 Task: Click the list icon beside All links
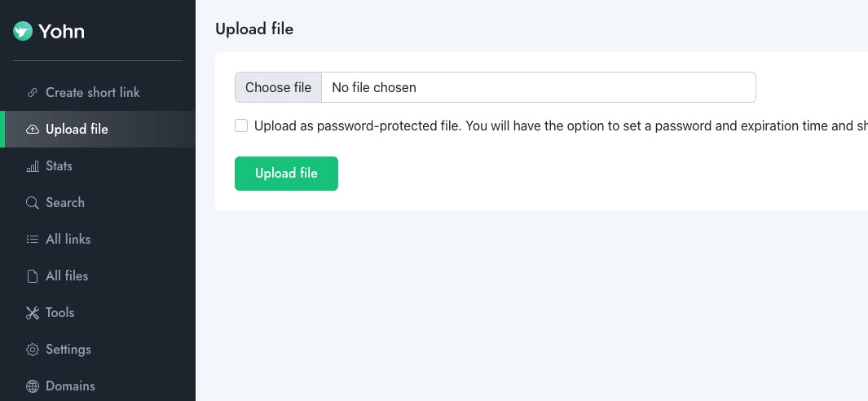pos(33,240)
